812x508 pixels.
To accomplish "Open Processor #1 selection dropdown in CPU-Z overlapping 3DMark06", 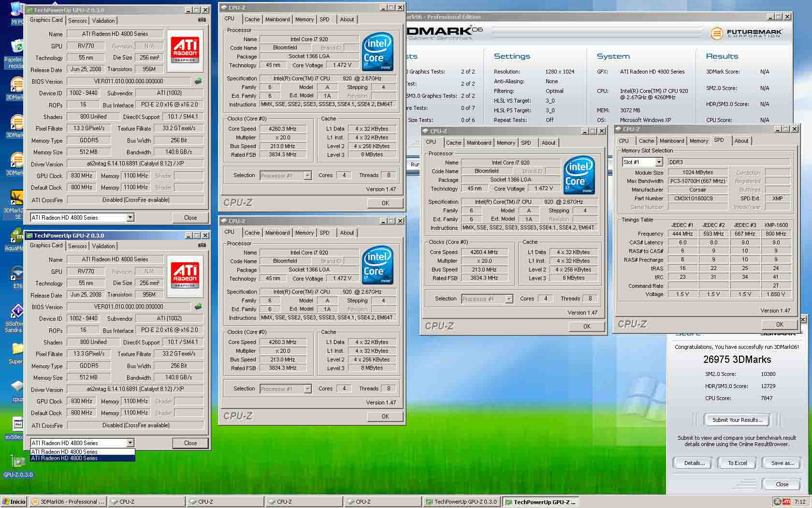I will (x=508, y=299).
